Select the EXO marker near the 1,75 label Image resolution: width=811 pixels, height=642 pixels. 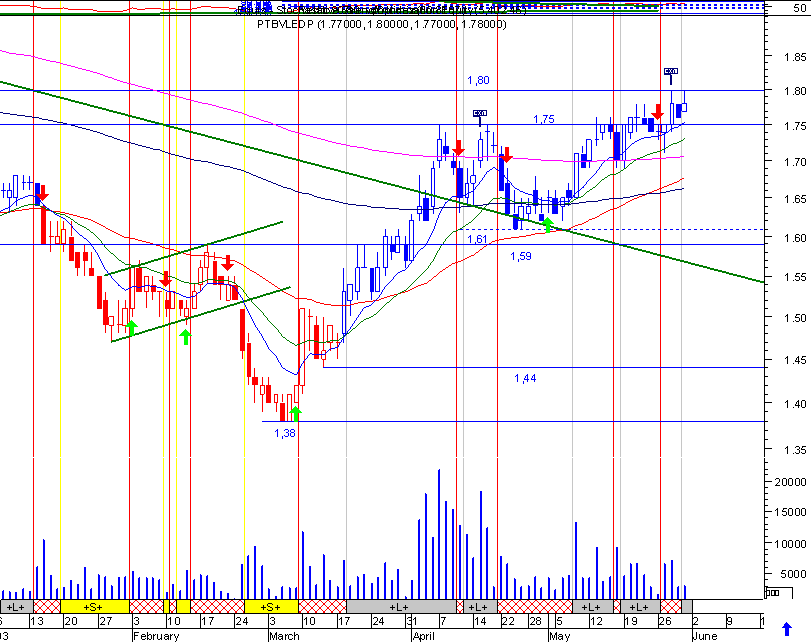pos(480,113)
